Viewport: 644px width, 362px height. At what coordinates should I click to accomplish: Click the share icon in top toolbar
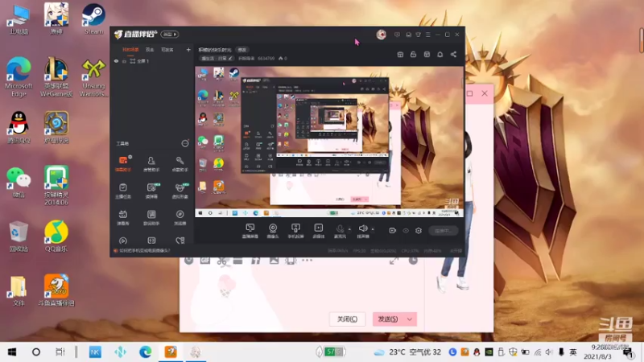453,55
